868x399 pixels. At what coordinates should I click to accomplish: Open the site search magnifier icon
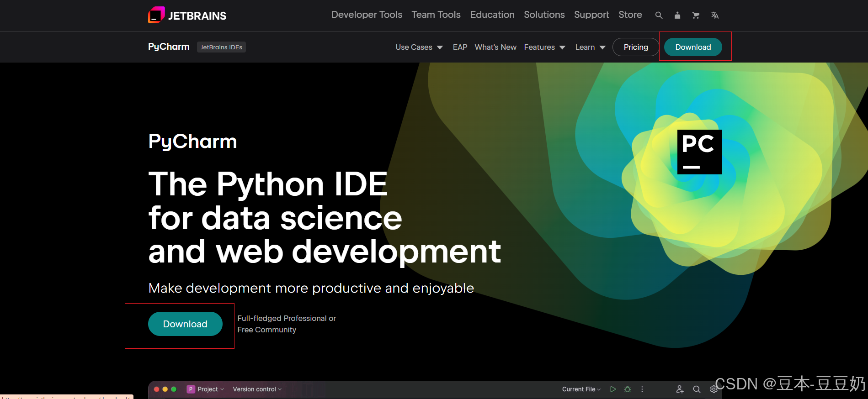659,15
